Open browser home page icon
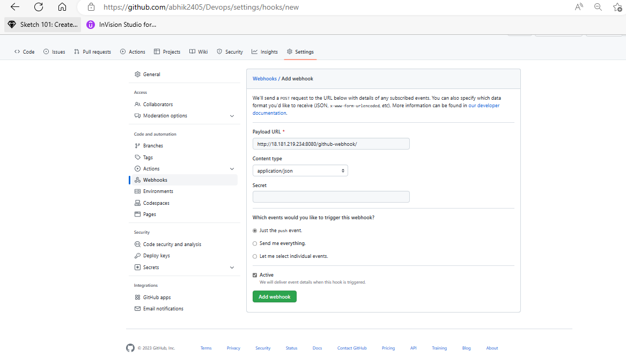Image resolution: width=626 pixels, height=364 pixels. pos(62,7)
